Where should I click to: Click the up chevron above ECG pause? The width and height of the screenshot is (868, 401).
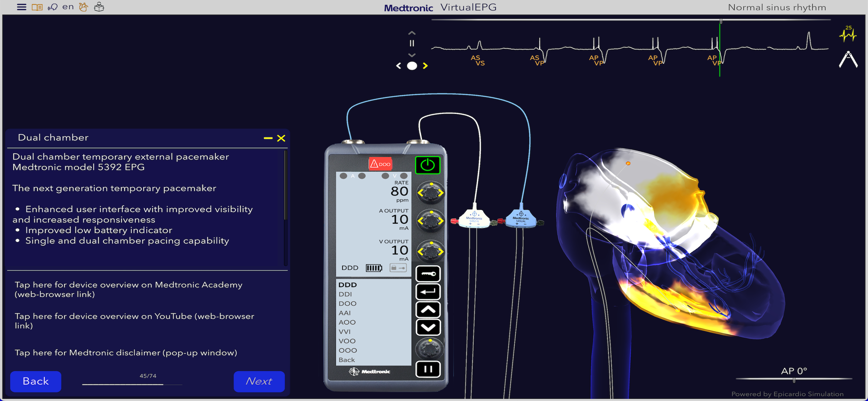pyautogui.click(x=412, y=33)
